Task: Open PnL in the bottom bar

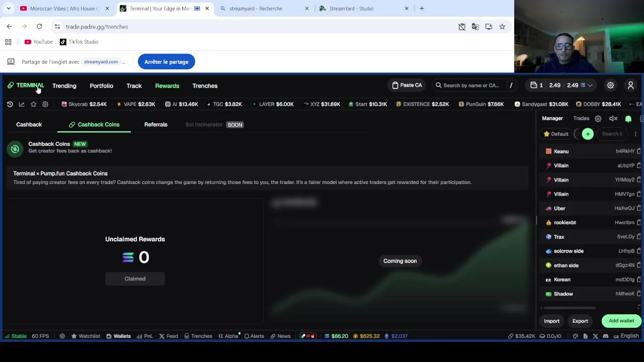Action: coord(144,336)
